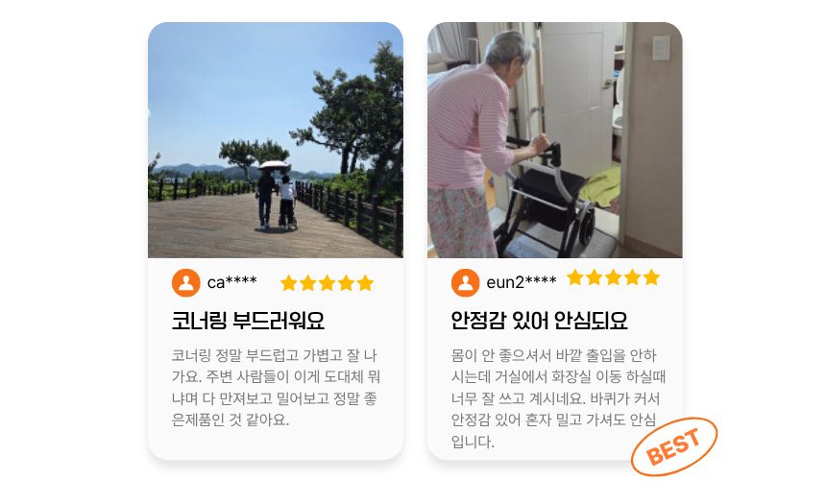Select the reviewer name eun2****
826x504 pixels.
pos(521,282)
